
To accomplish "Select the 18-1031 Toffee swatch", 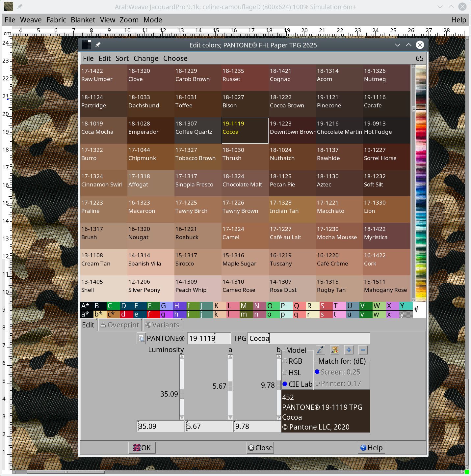I will coord(198,104).
